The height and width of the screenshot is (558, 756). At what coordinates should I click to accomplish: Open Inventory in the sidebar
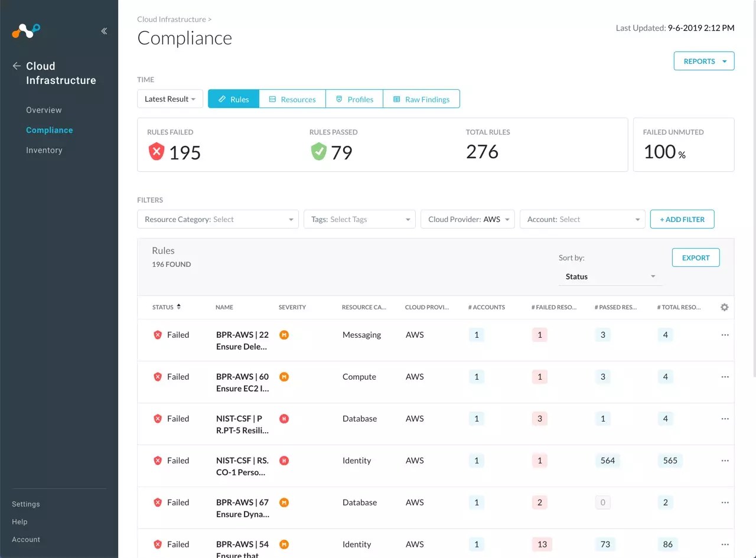click(x=44, y=150)
